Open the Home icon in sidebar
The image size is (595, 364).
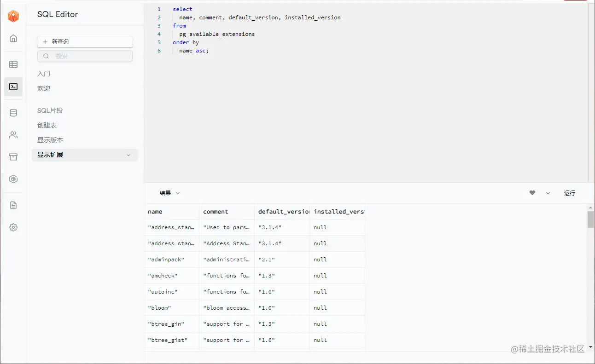[13, 38]
